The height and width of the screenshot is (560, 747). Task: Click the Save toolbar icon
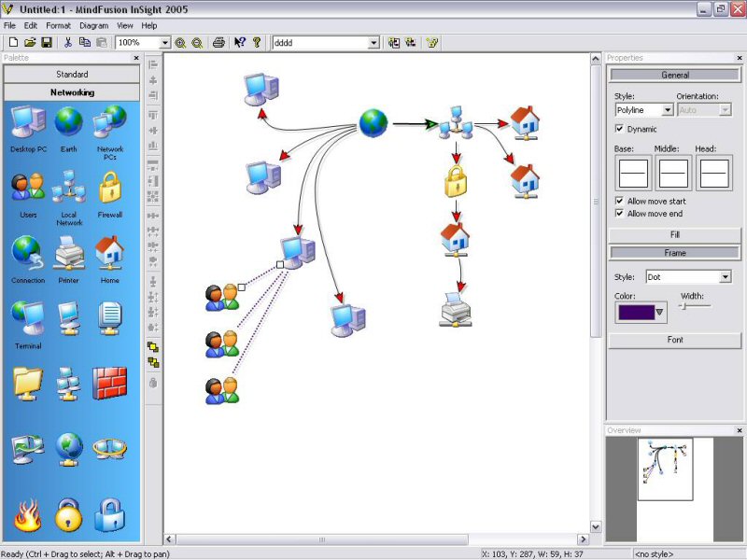[46, 43]
